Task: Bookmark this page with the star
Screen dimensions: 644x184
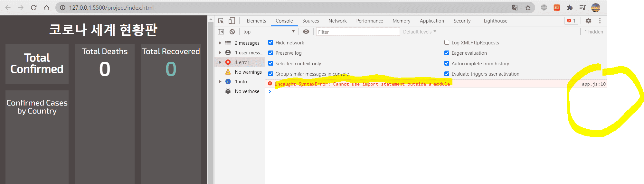Action: coord(528,8)
